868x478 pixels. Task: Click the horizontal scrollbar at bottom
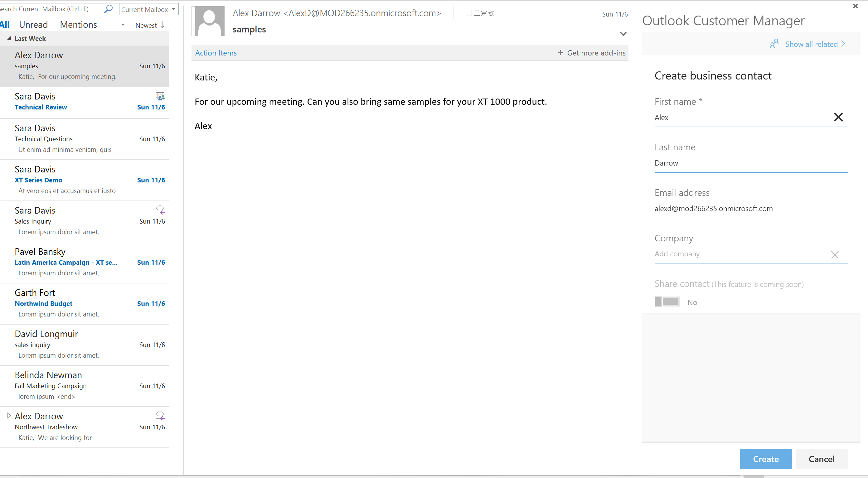click(x=754, y=476)
